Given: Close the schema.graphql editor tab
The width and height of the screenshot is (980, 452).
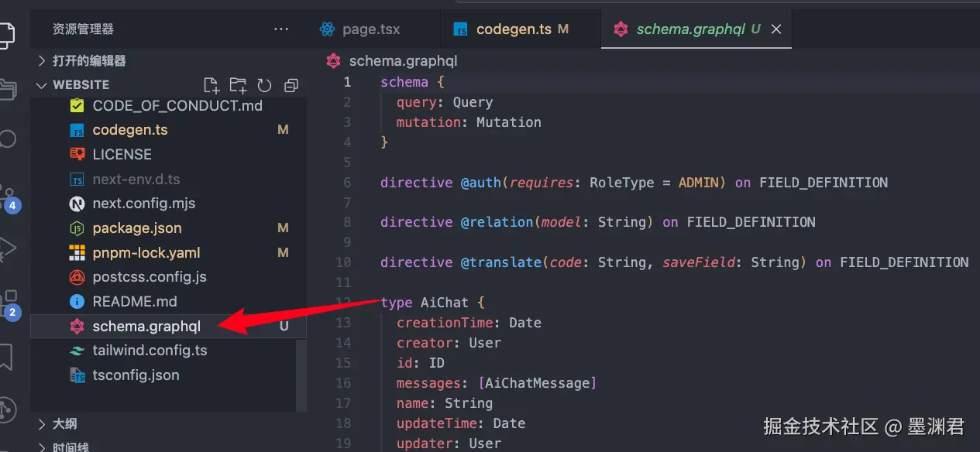Looking at the screenshot, I should 776,29.
